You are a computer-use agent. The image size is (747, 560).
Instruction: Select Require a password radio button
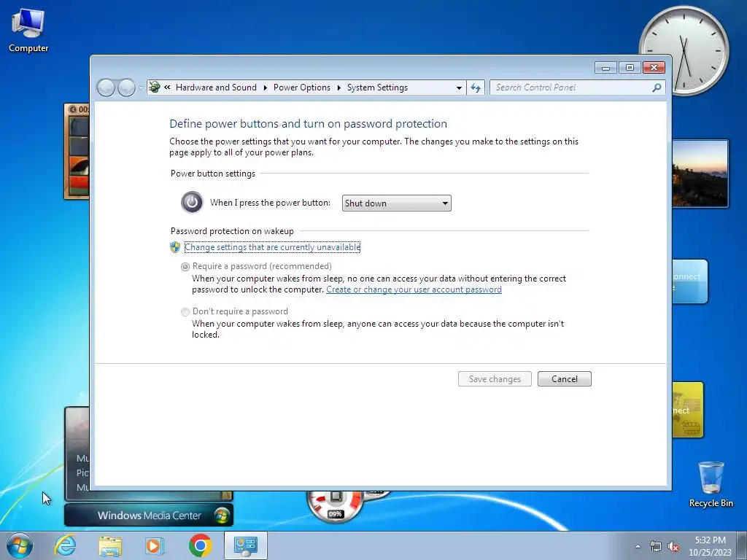tap(185, 267)
